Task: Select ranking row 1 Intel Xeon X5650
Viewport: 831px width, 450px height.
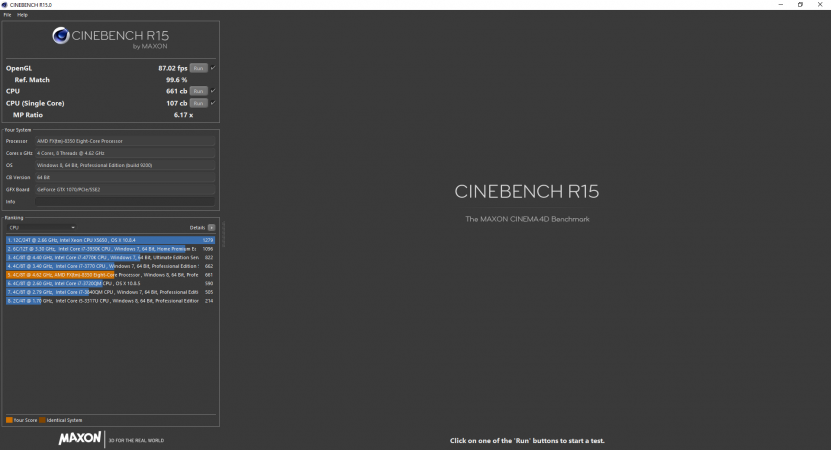Action: click(x=110, y=240)
